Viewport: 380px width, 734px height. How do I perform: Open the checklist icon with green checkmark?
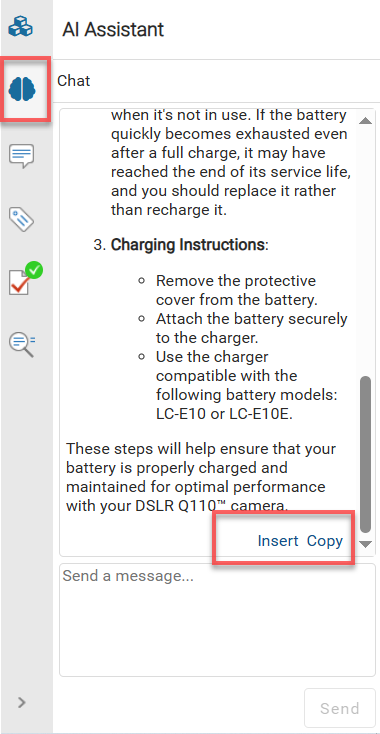pos(22,281)
